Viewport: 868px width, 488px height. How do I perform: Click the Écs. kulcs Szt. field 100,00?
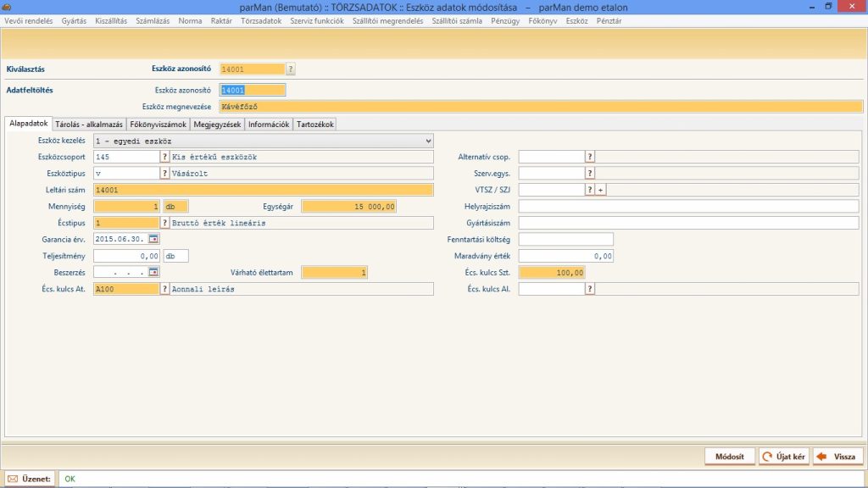click(x=552, y=272)
